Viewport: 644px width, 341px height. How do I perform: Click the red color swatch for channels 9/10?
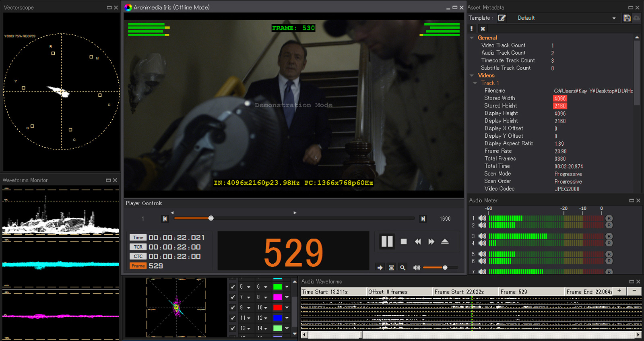point(278,308)
